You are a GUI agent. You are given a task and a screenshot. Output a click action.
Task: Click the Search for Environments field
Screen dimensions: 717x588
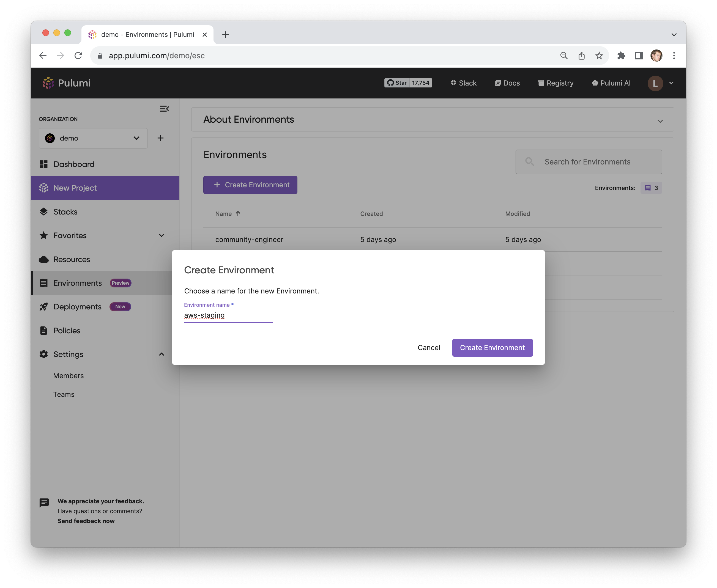click(589, 162)
